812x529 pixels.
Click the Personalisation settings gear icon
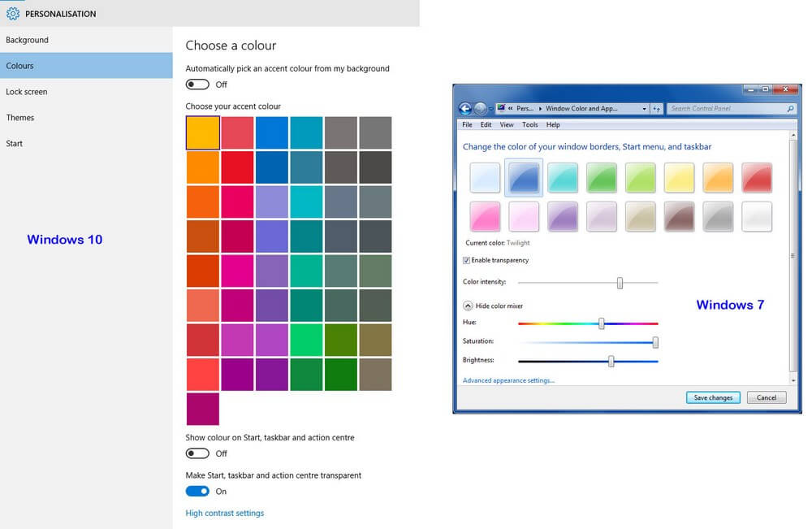(12, 14)
